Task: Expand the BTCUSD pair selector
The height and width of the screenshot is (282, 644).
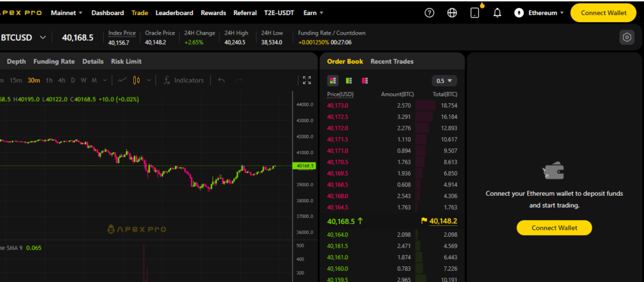Action: (43, 37)
